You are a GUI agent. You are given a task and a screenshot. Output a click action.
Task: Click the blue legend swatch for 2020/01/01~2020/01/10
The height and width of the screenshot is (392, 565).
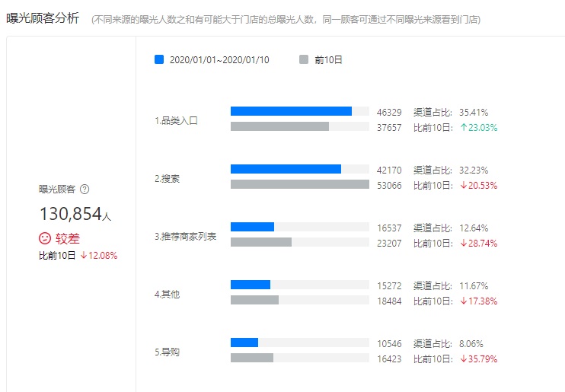[159, 59]
